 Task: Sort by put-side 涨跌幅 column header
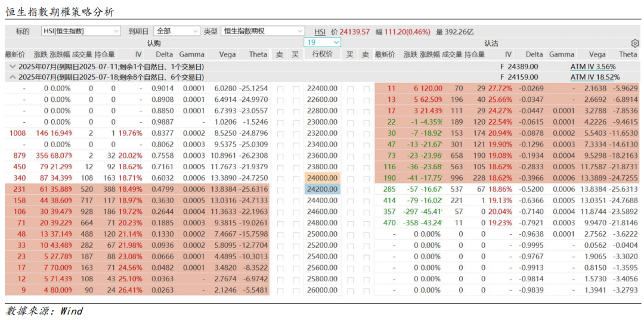coord(430,54)
